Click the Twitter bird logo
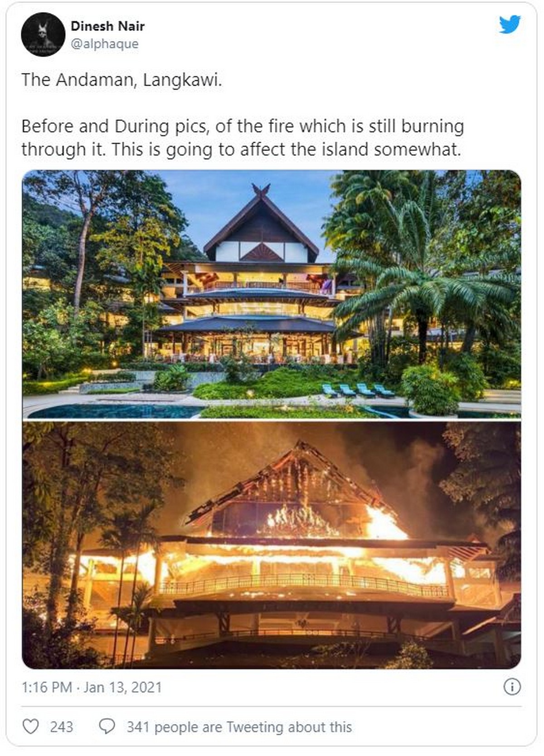Image resolution: width=544 pixels, height=756 pixels. [x=510, y=25]
